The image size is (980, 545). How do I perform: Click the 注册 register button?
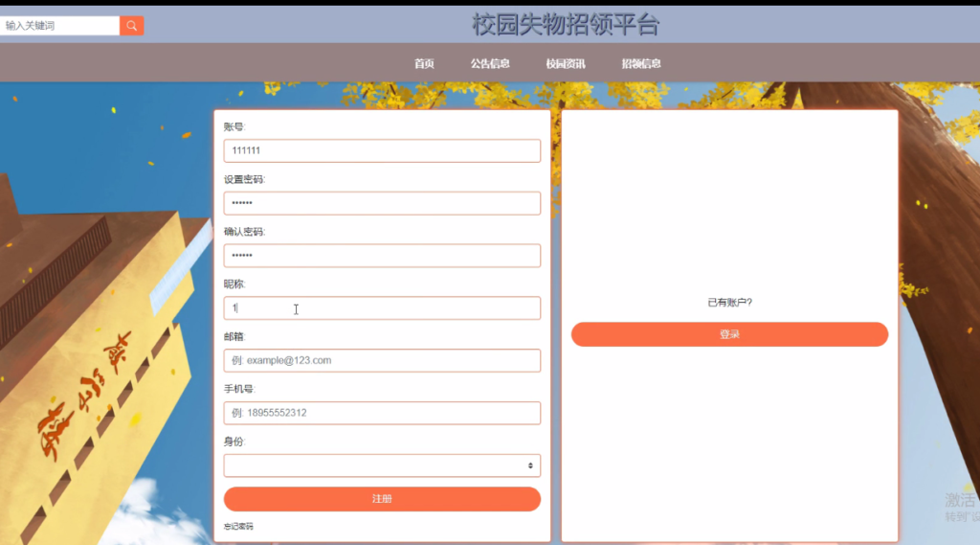point(382,499)
